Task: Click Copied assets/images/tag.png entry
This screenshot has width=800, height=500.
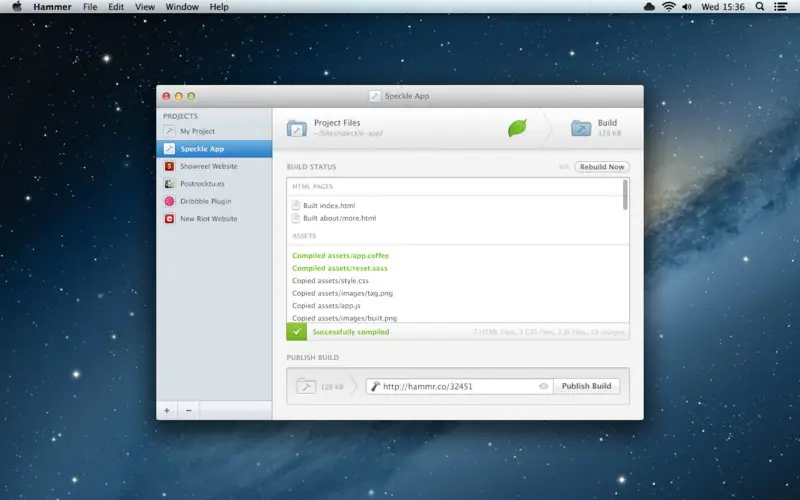Action: 342,293
